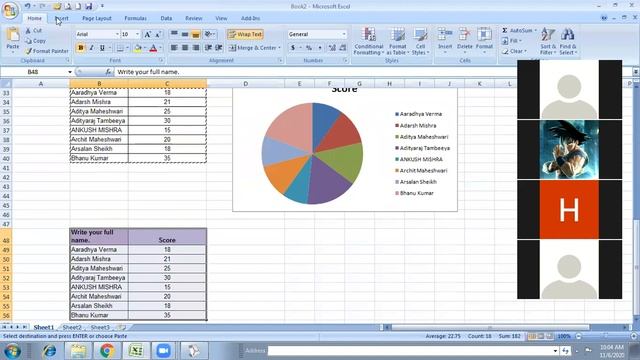Click the Name Box showing B48
The image size is (640, 360).
tap(33, 72)
